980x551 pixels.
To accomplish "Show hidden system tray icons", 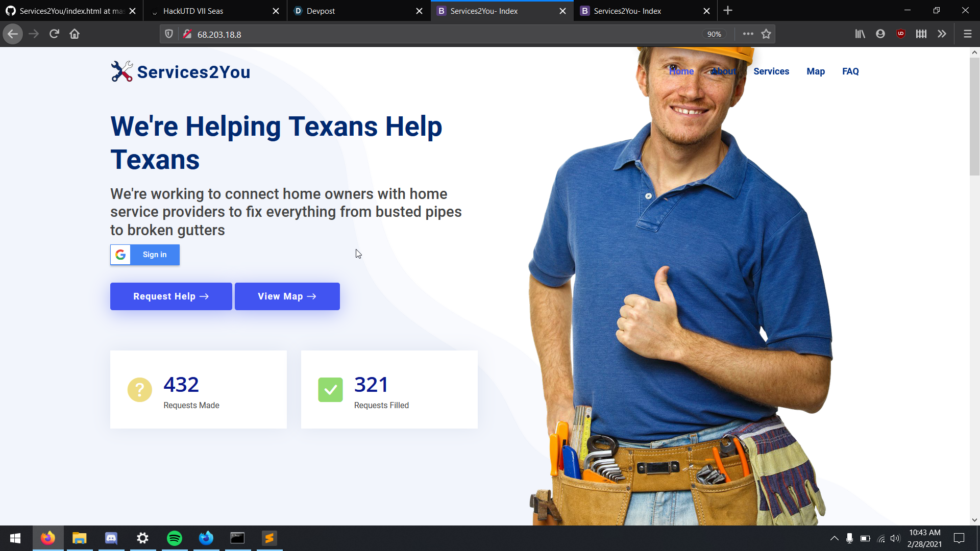I will (x=834, y=538).
